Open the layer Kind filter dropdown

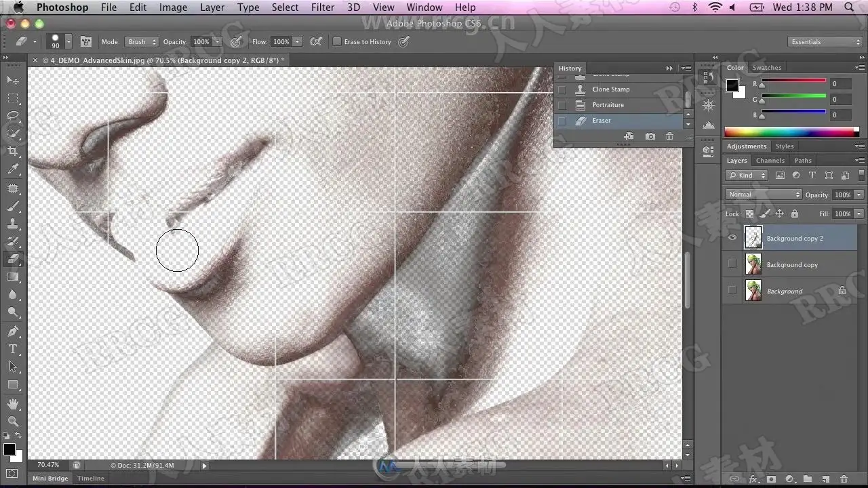(747, 176)
